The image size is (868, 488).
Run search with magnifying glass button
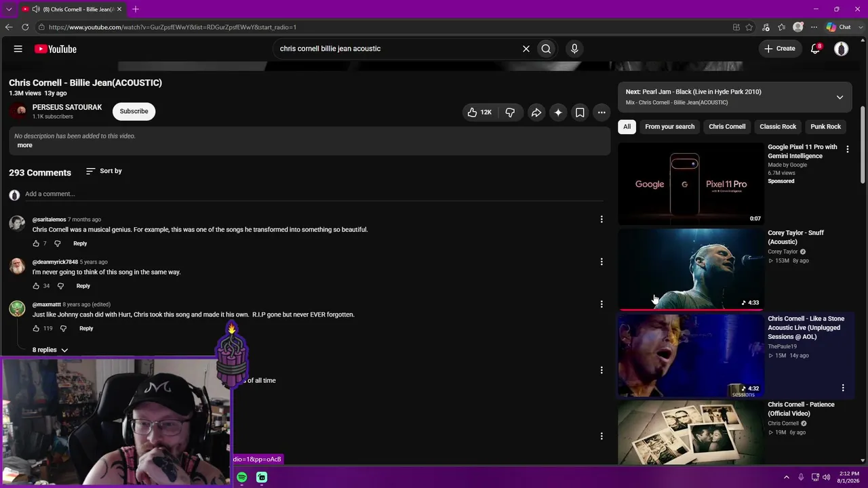tap(546, 49)
